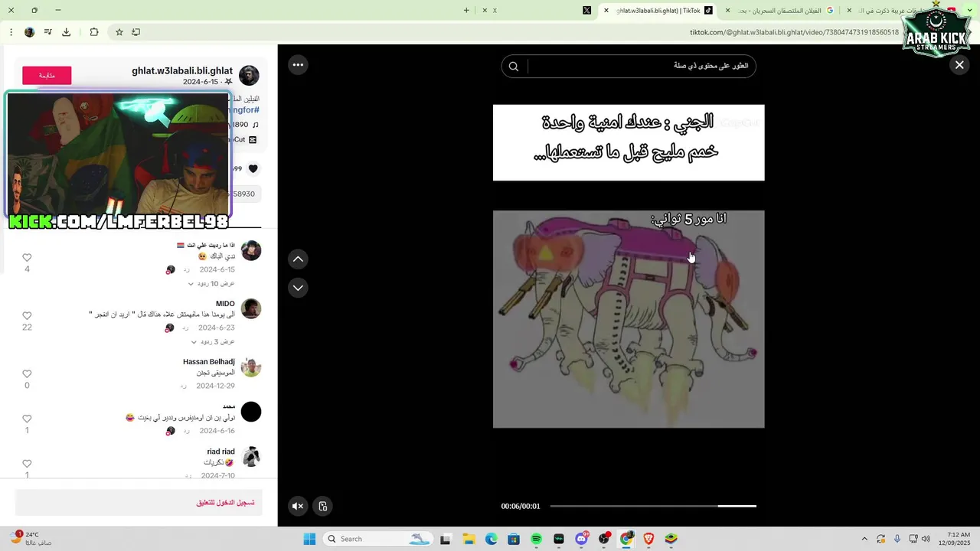
Task: Click the address bar TikTok URL
Action: 794,32
